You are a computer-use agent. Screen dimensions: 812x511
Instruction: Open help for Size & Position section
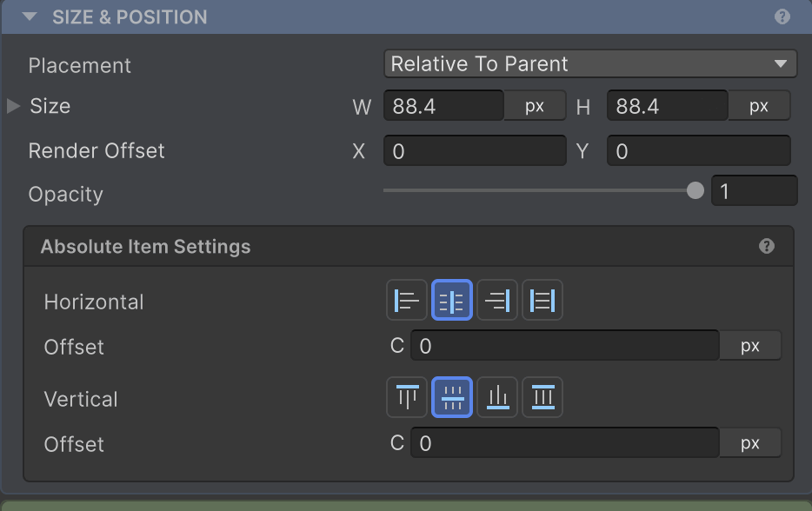point(782,17)
